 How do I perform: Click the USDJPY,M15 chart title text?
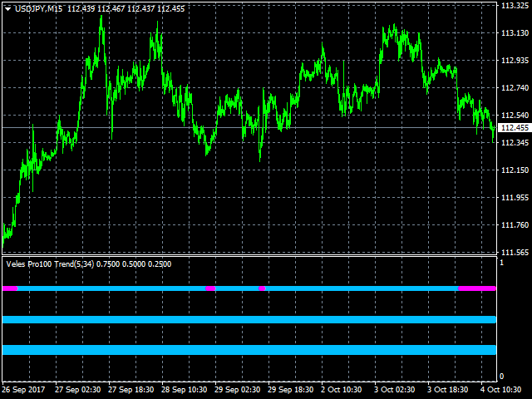pyautogui.click(x=40, y=7)
